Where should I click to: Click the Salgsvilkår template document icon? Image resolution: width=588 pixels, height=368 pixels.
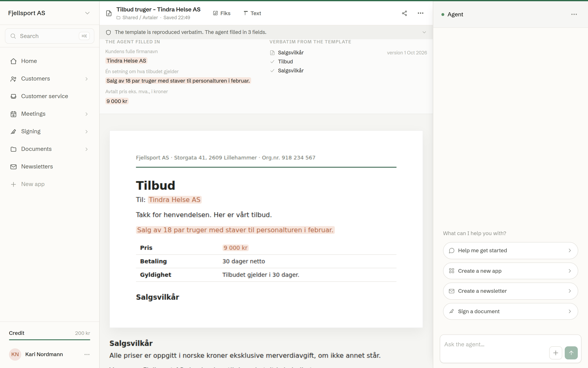(x=272, y=53)
